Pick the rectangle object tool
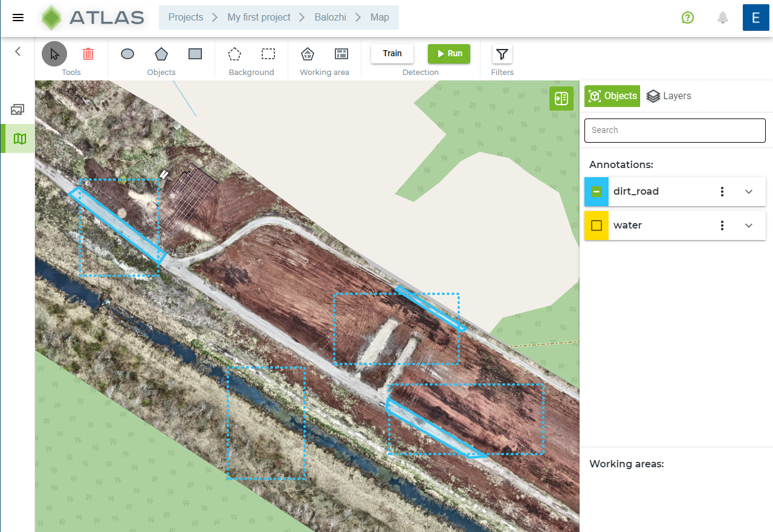 [x=195, y=54]
